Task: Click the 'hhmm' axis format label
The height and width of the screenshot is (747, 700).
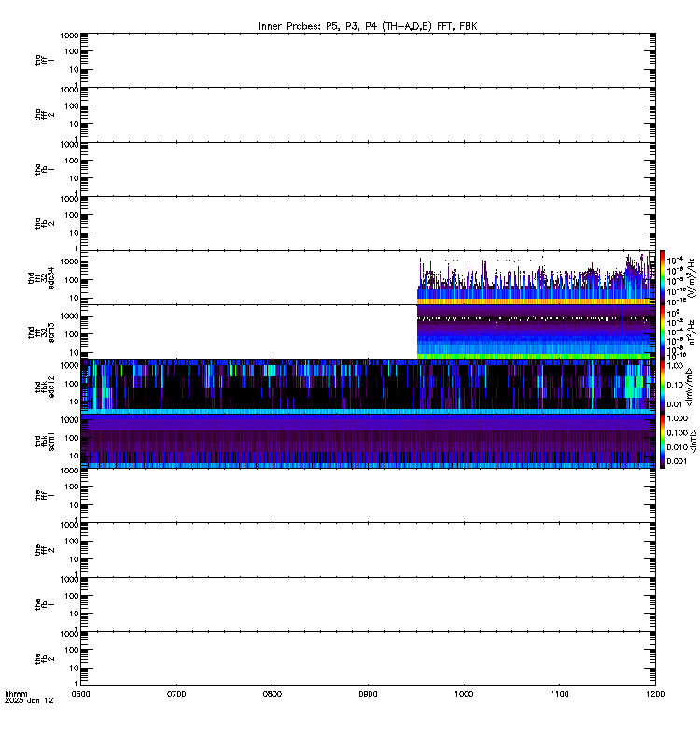Action: coord(16,694)
